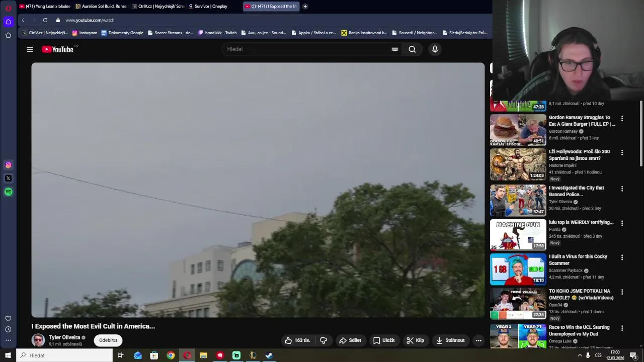
Task: Open Opera bookmarks star in sidebar
Action: tap(8, 35)
